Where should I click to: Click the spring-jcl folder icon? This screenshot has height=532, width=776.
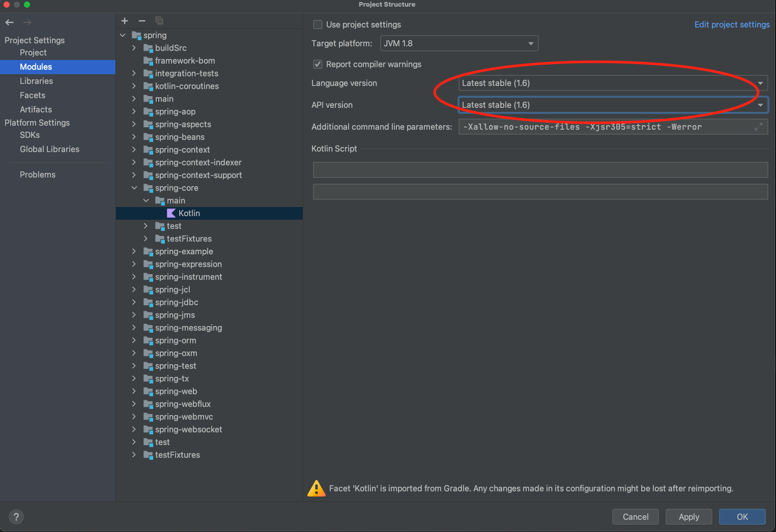point(148,289)
